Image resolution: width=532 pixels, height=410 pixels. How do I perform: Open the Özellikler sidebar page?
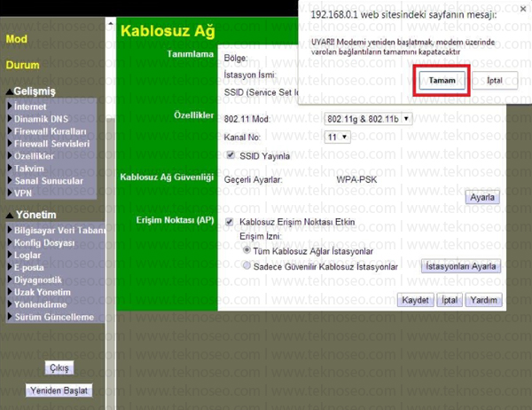pyautogui.click(x=34, y=156)
